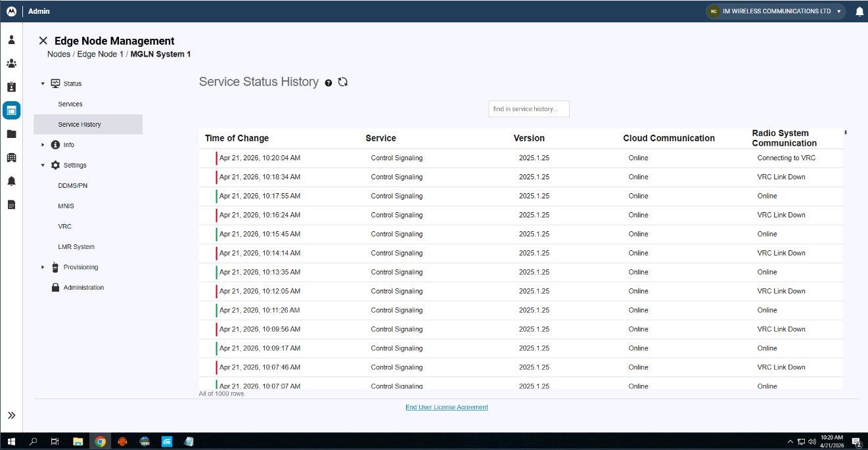Open the single-user icon in the left sidebar
868x450 pixels.
pos(11,39)
